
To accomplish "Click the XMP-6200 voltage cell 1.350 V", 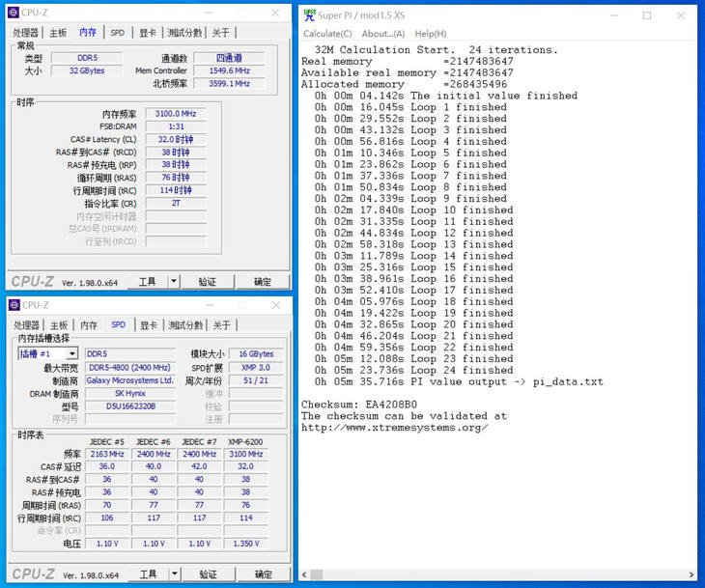I will tap(245, 544).
